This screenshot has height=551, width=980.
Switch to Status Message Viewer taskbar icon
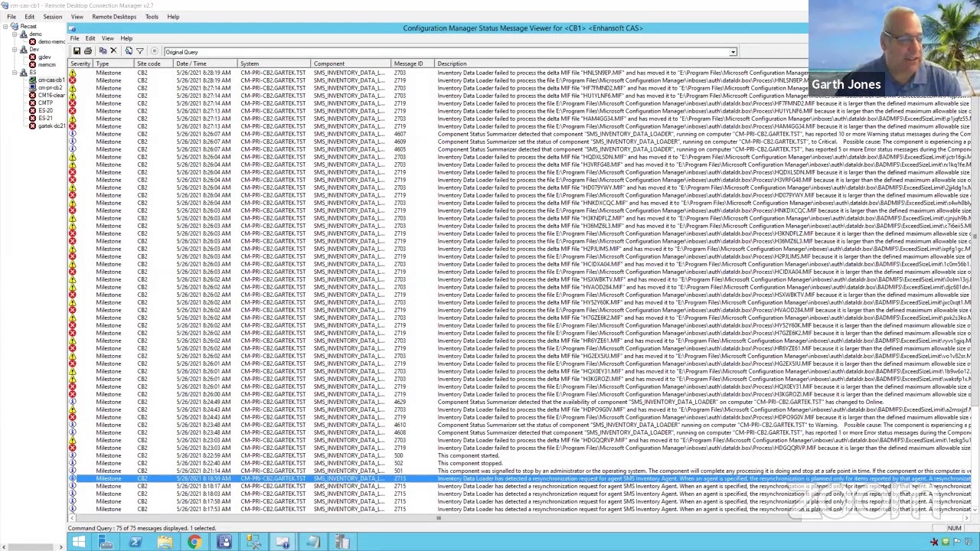point(283,542)
